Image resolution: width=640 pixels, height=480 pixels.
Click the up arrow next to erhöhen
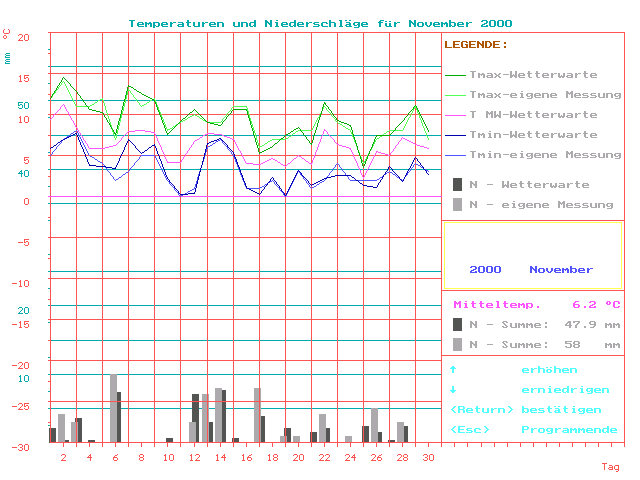(x=453, y=370)
